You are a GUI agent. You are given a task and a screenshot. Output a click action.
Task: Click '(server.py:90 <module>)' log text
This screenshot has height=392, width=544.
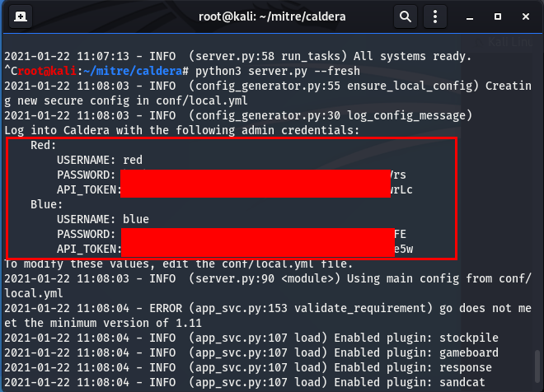(265, 278)
